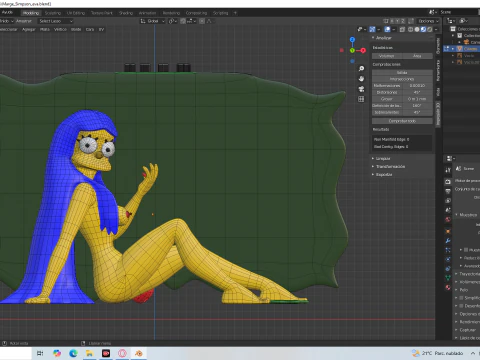Open the Tool properties tab icon
The width and height of the screenshot is (480, 360).
pyautogui.click(x=448, y=170)
